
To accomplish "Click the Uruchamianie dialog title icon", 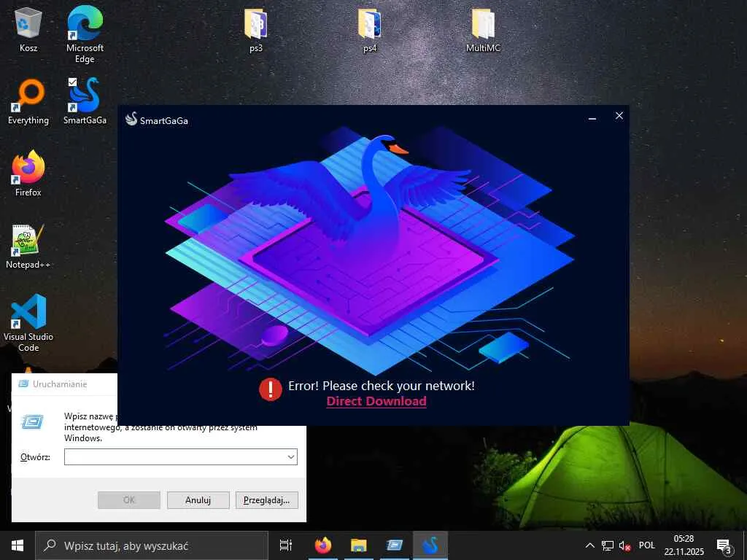I will point(23,384).
